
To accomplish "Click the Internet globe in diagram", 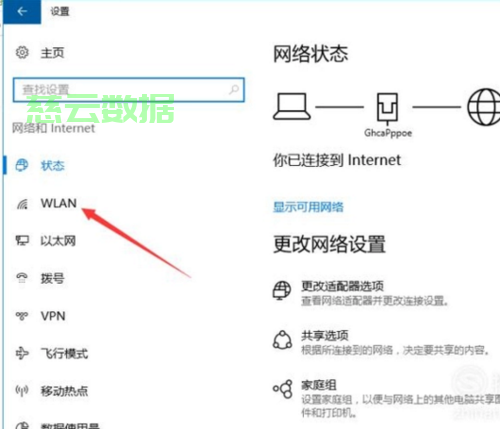I will click(x=484, y=107).
